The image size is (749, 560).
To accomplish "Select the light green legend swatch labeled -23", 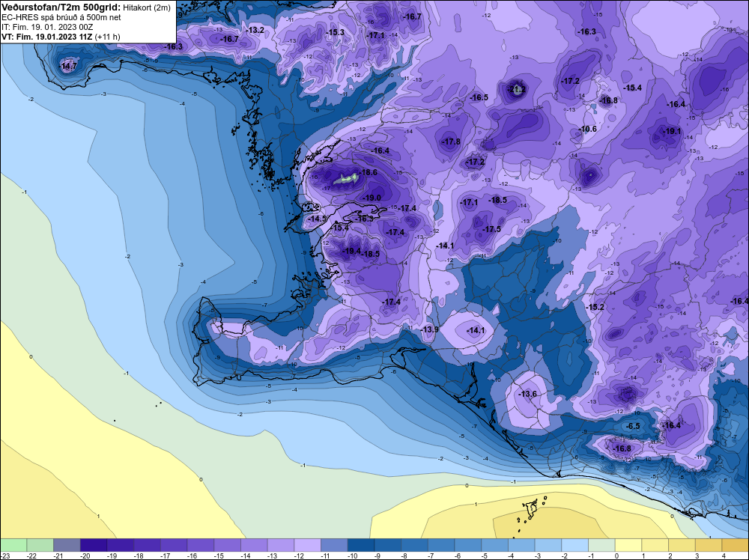I will [x=13, y=545].
